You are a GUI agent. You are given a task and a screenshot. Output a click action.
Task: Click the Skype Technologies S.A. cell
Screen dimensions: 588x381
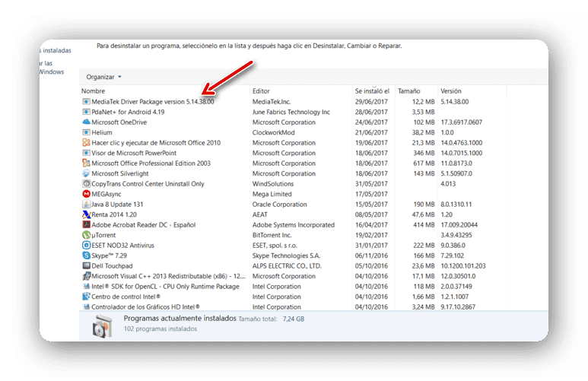286,256
